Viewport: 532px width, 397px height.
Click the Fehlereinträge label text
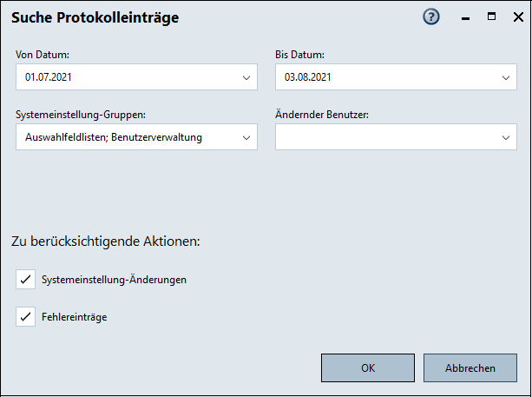point(74,317)
